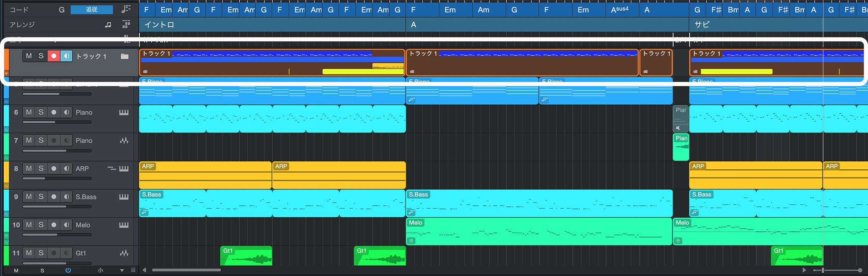The height and width of the screenshot is (276, 868).
Task: Click the keyboard instrument icon on the ARP track
Action: 124,169
